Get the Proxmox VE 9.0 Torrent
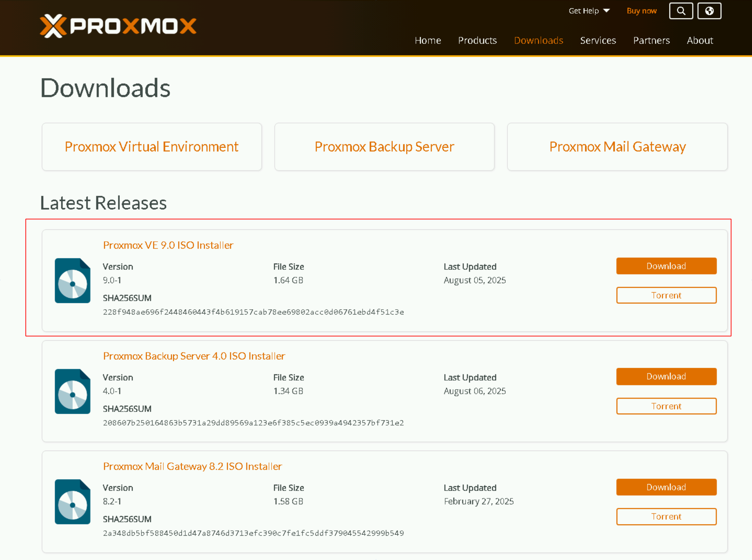This screenshot has height=560, width=752. [666, 295]
